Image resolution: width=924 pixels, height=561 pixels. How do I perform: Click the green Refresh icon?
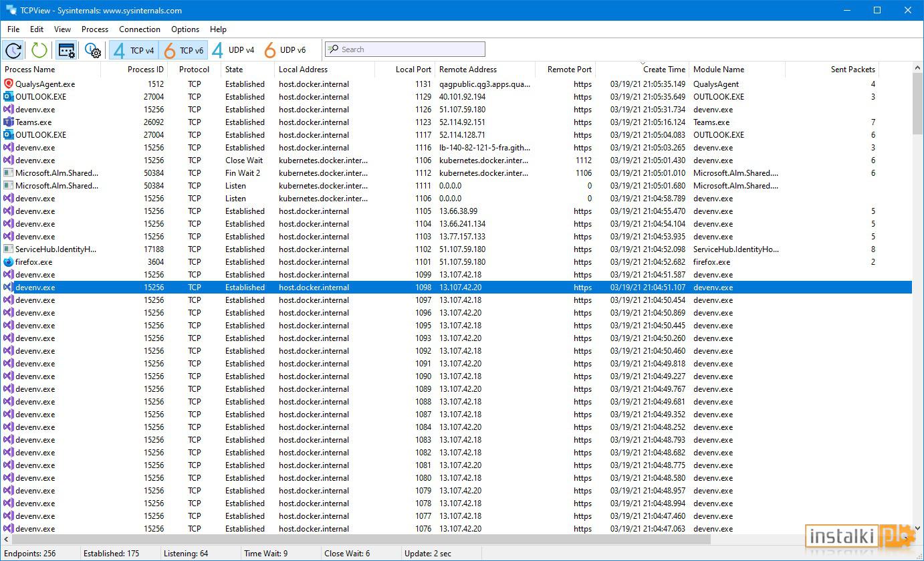pos(39,50)
